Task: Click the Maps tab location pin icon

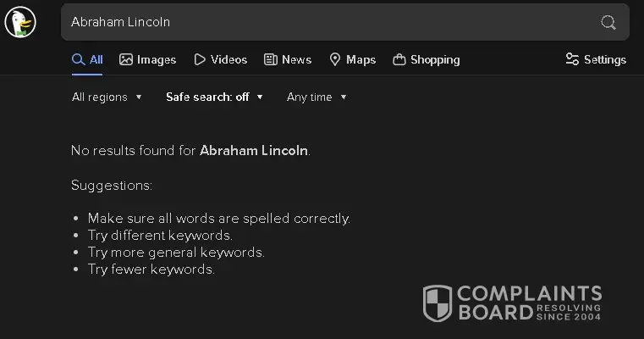Action: coord(335,59)
